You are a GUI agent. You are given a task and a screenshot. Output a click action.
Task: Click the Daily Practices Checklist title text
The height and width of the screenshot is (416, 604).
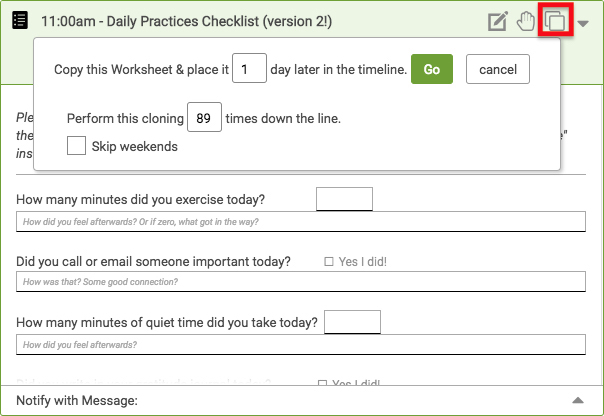pos(186,21)
